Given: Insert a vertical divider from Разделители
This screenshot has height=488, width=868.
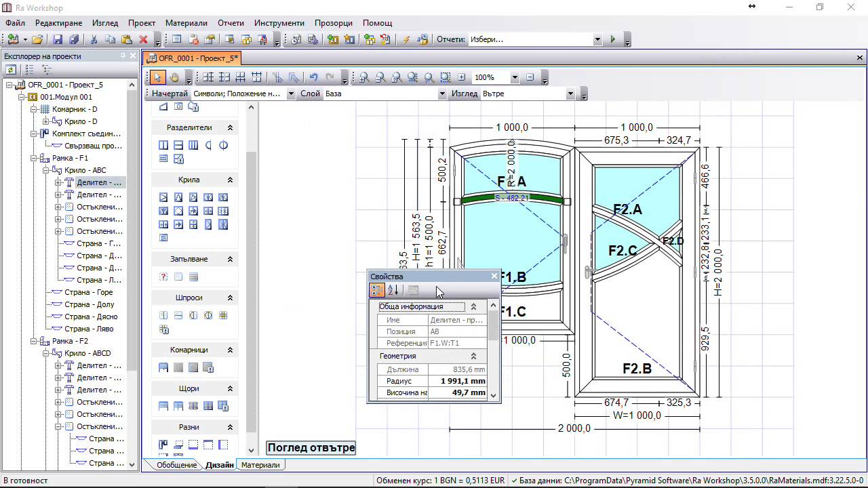Looking at the screenshot, I should pos(163,145).
